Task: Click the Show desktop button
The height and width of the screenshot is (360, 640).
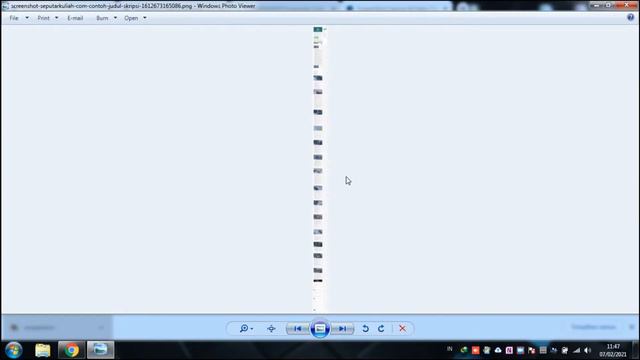Action: point(636,350)
